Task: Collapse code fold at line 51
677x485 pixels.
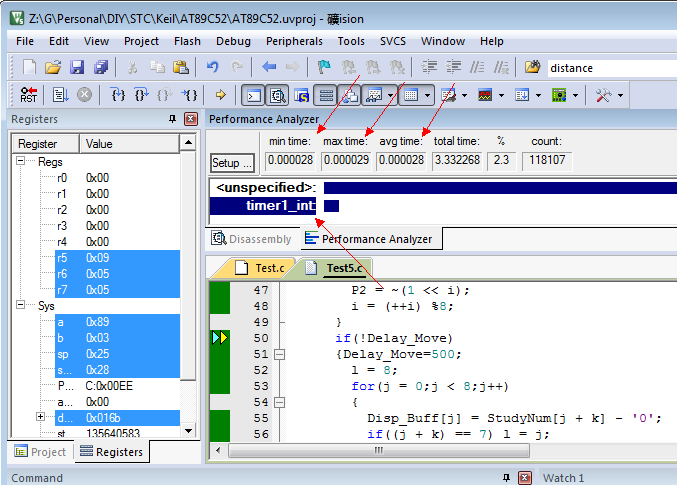Action: [280, 355]
